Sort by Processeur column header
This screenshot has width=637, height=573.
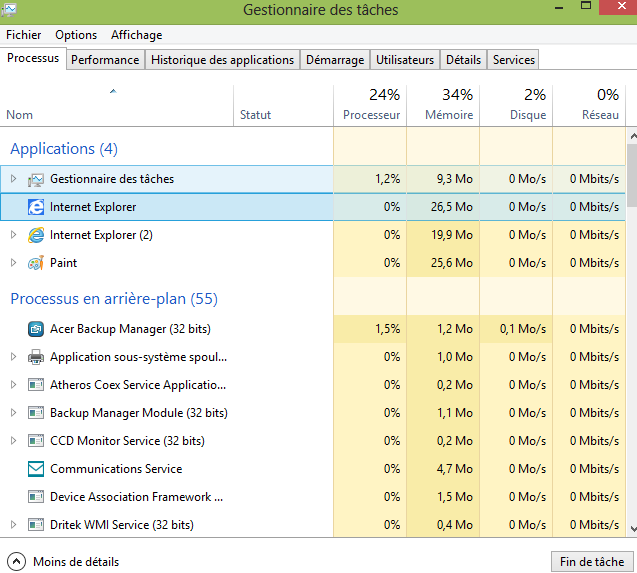(x=370, y=106)
